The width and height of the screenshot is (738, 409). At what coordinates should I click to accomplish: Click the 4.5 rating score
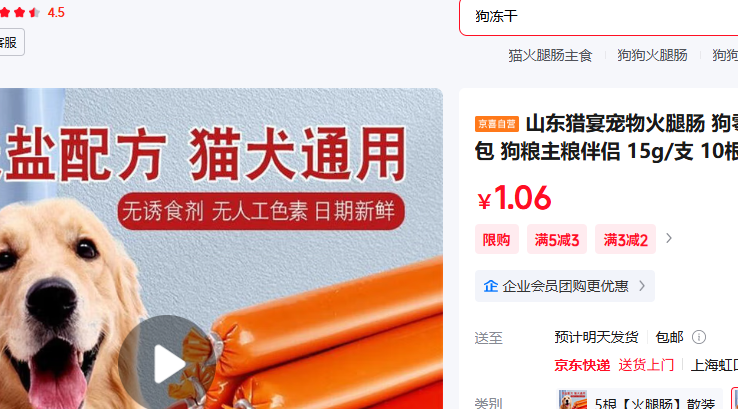click(56, 13)
